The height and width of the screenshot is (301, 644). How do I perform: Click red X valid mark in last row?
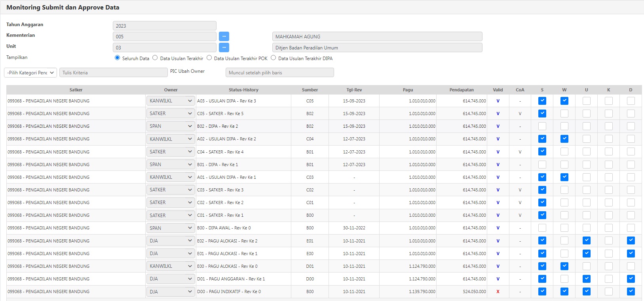tap(498, 292)
